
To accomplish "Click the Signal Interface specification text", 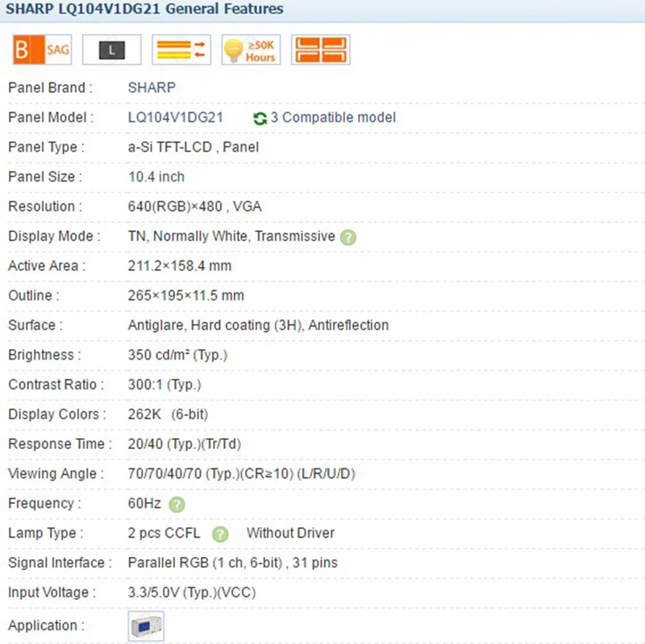I will (x=232, y=563).
